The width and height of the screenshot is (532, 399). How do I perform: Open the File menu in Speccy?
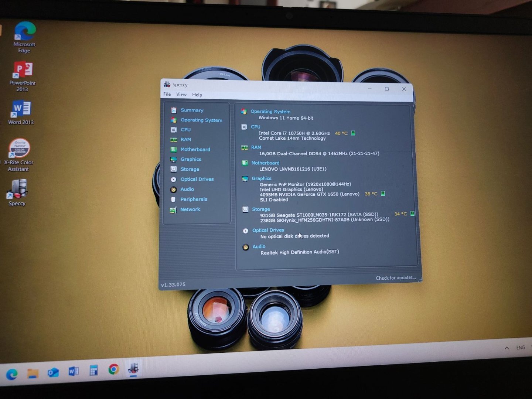pyautogui.click(x=167, y=94)
